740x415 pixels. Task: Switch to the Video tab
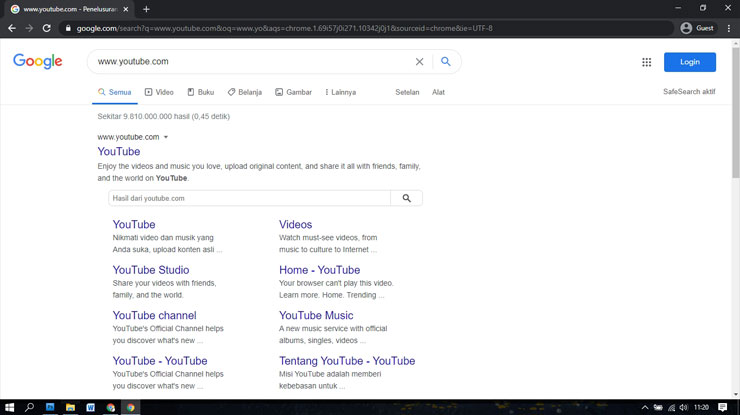tap(159, 92)
